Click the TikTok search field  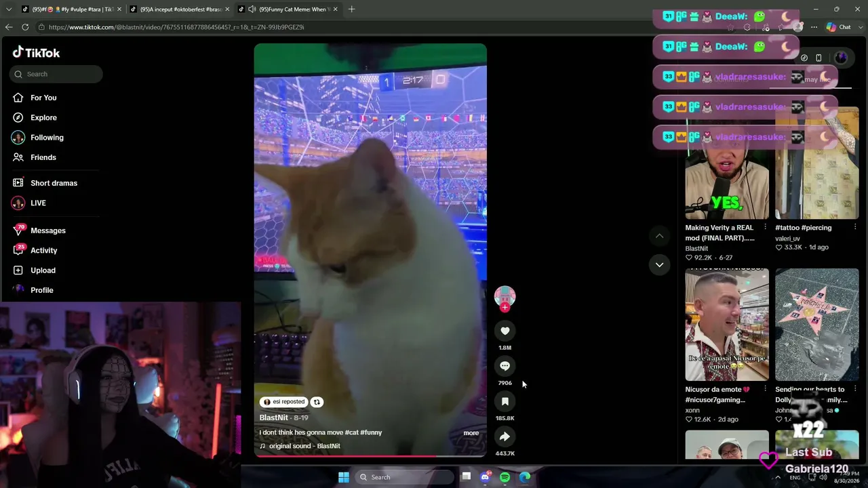coord(56,74)
